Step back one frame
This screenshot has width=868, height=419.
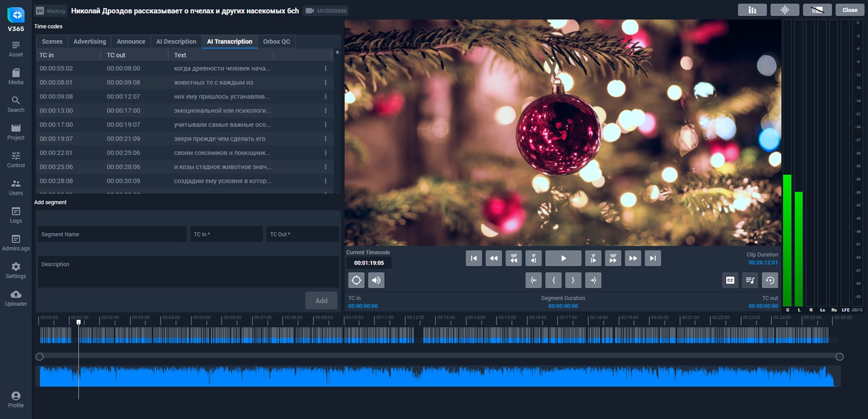pyautogui.click(x=533, y=259)
